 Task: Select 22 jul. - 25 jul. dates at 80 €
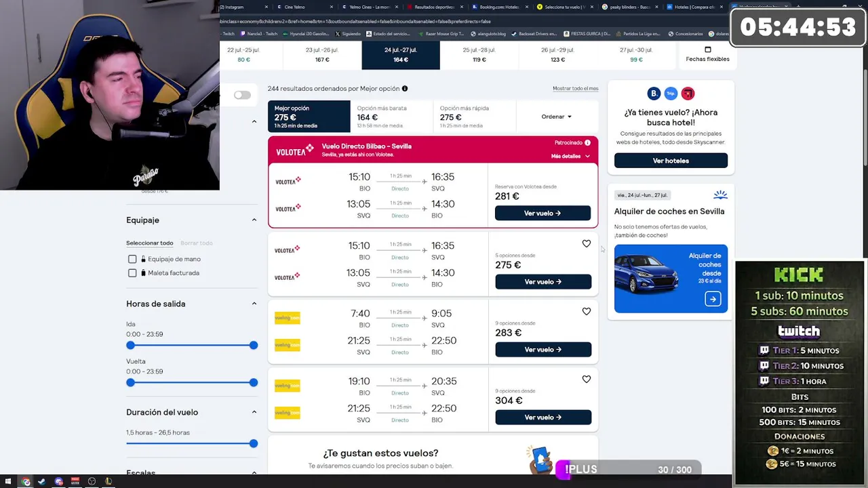tap(243, 55)
